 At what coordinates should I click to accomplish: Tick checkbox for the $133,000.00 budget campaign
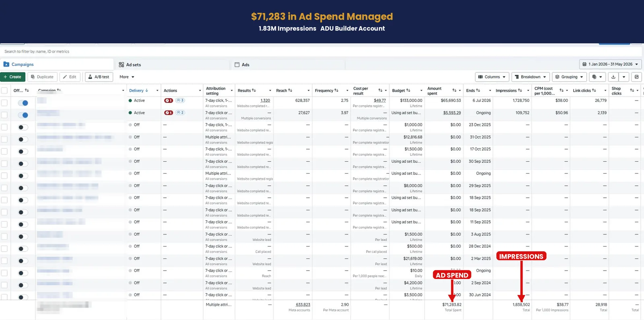(4, 103)
